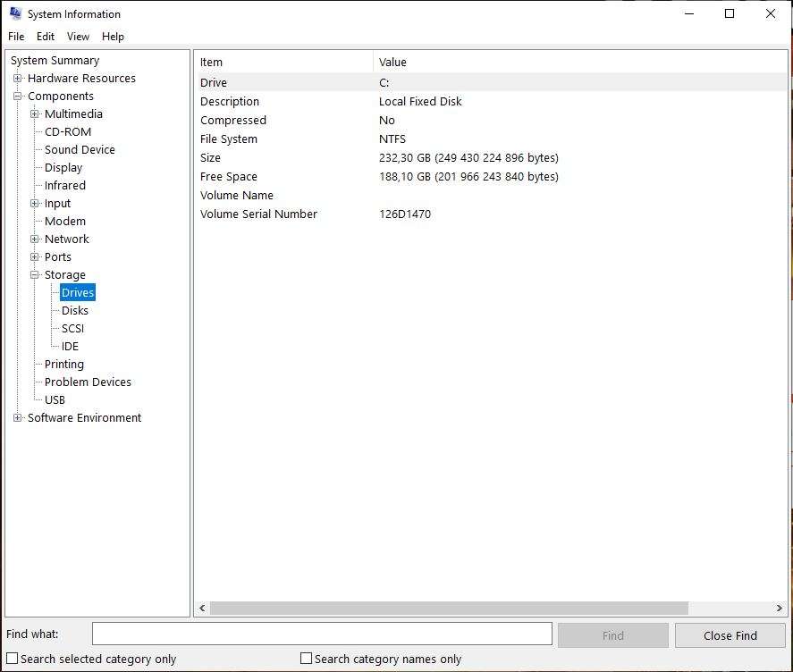This screenshot has width=793, height=672.
Task: Collapse the Components node
Action: point(16,96)
